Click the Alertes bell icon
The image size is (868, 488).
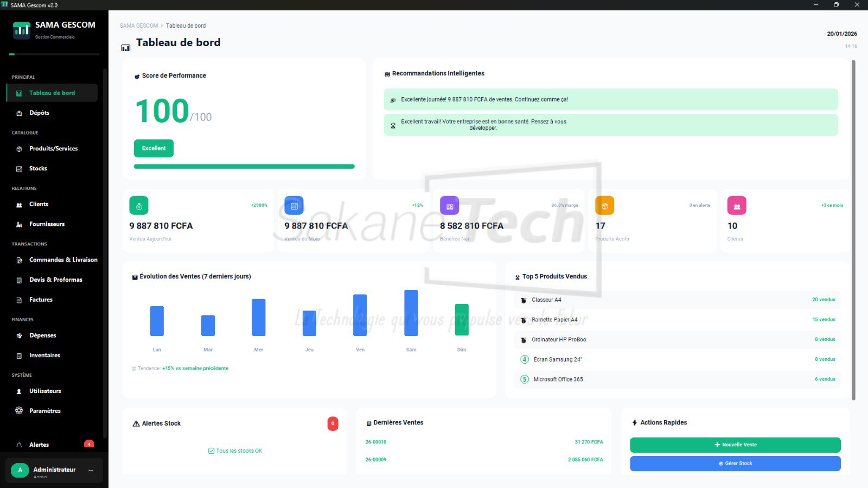(x=19, y=445)
